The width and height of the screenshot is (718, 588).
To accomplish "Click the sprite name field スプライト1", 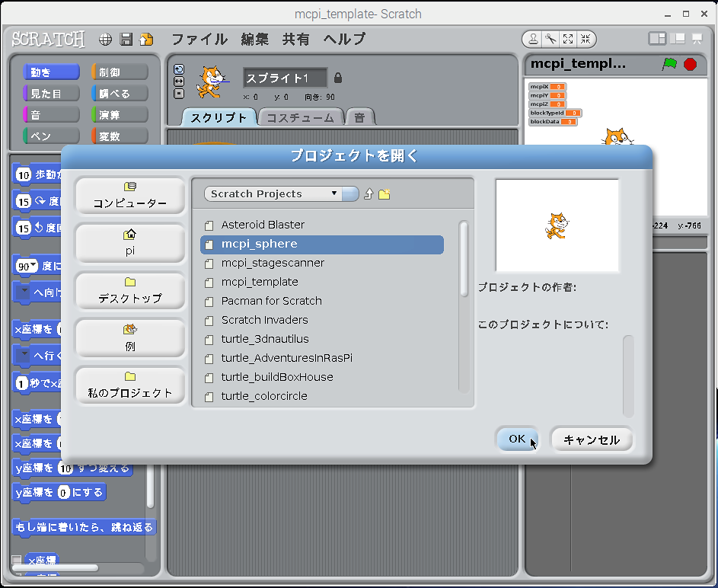I will pos(286,78).
